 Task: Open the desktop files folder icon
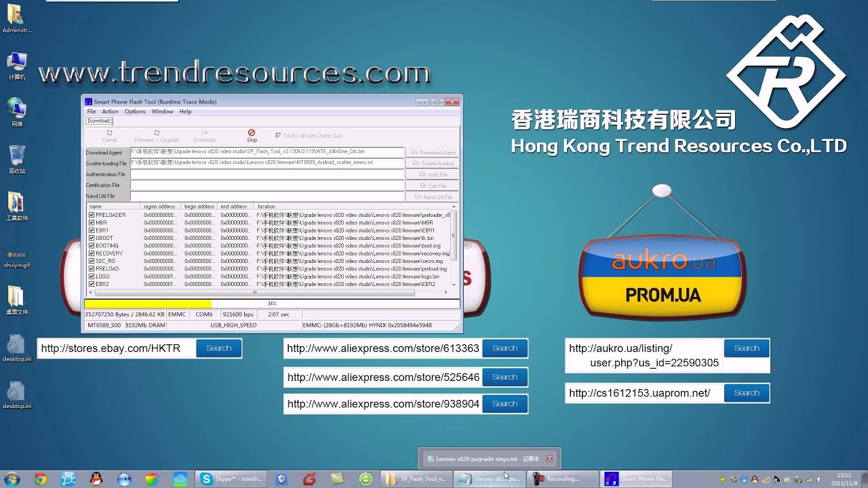[x=16, y=300]
